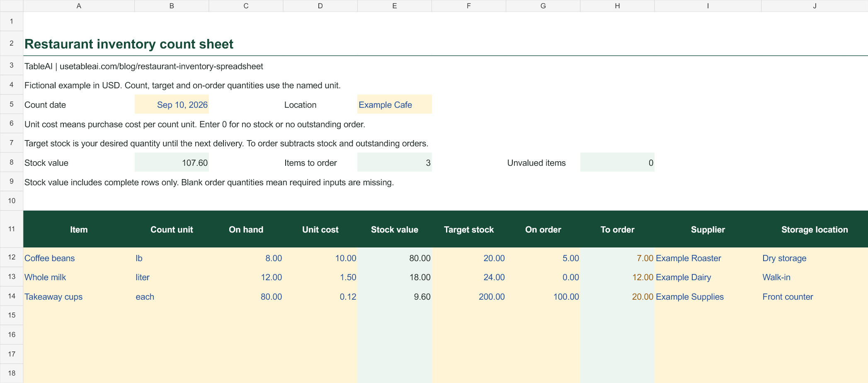Select the Dry storage location cell

(x=815, y=258)
